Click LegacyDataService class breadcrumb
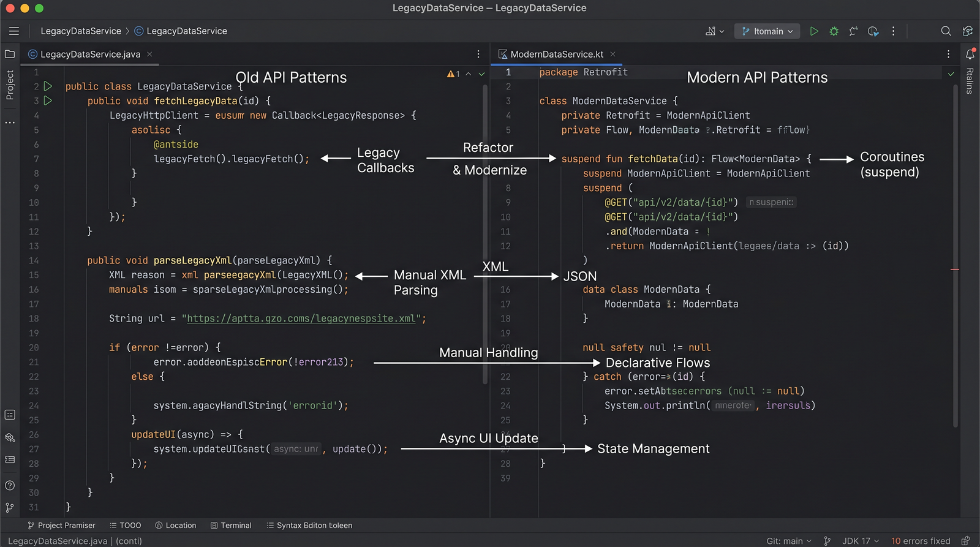980x547 pixels. pyautogui.click(x=181, y=31)
